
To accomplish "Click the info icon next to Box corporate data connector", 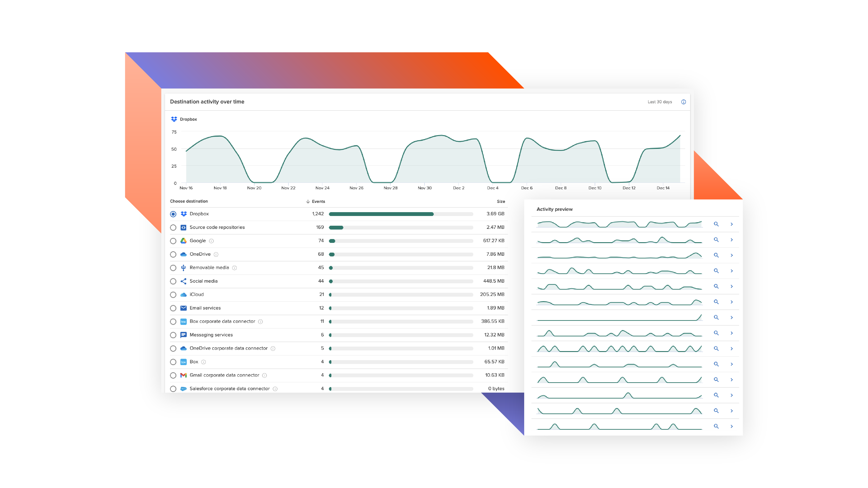I will [x=260, y=322].
